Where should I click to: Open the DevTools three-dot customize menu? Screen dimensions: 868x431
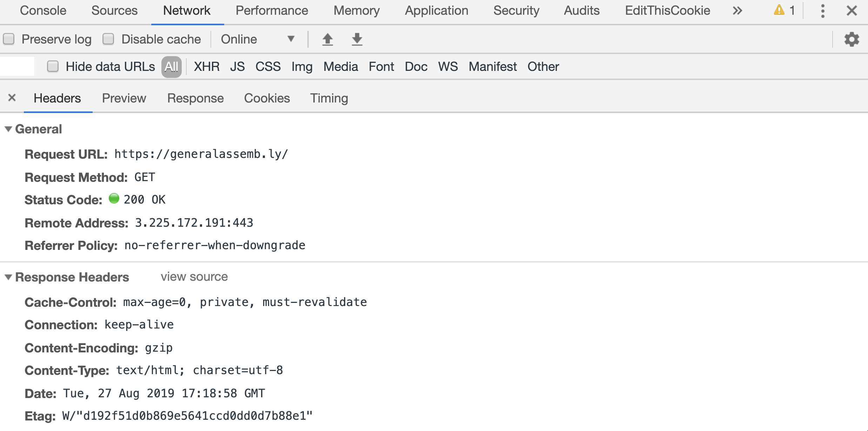coord(822,11)
